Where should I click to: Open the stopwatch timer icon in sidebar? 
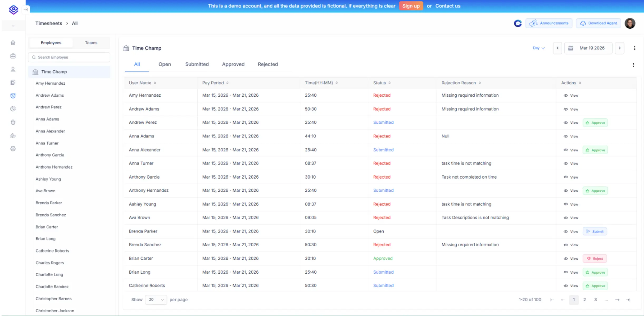pos(13,122)
